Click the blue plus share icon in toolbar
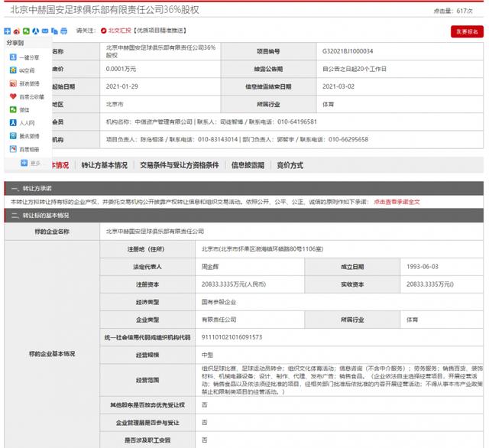 pyautogui.click(x=8, y=31)
